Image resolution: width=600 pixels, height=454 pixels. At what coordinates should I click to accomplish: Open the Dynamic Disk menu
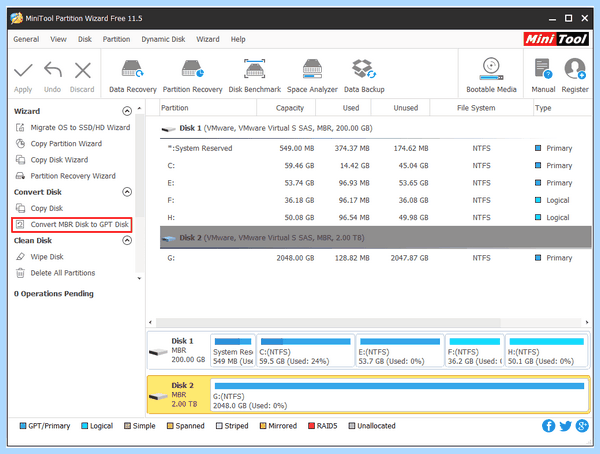tap(163, 39)
